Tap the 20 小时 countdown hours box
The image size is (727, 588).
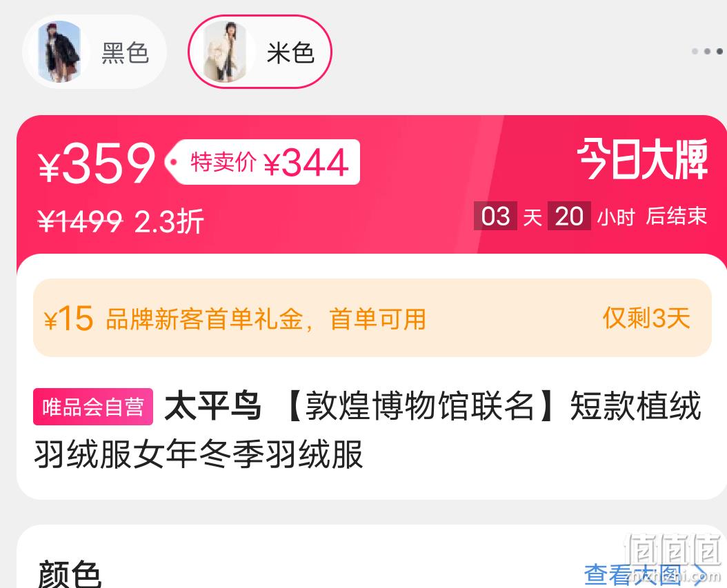point(569,216)
